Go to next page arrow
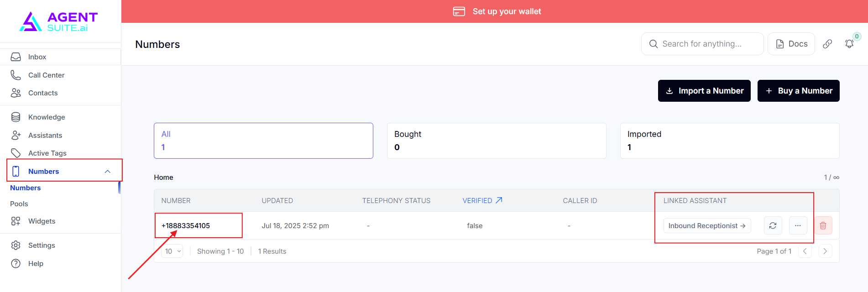Viewport: 868px width, 292px height. (825, 251)
